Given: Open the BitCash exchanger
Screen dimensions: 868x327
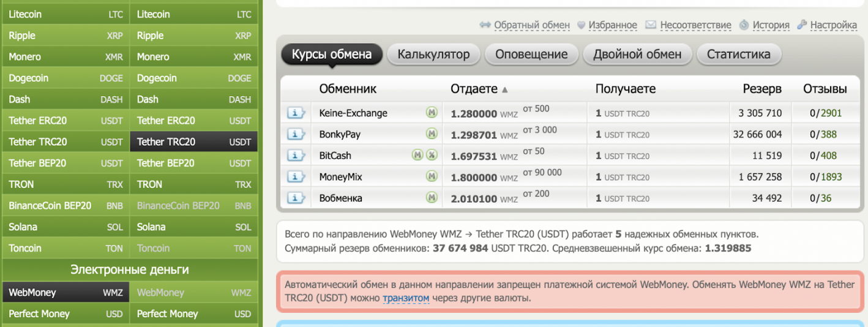Looking at the screenshot, I should click(x=335, y=156).
